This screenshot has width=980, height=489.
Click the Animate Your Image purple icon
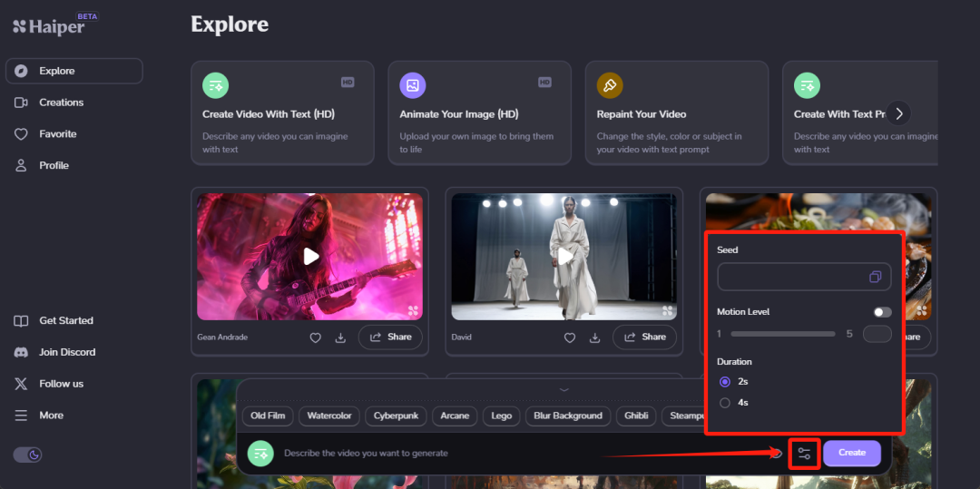(413, 85)
